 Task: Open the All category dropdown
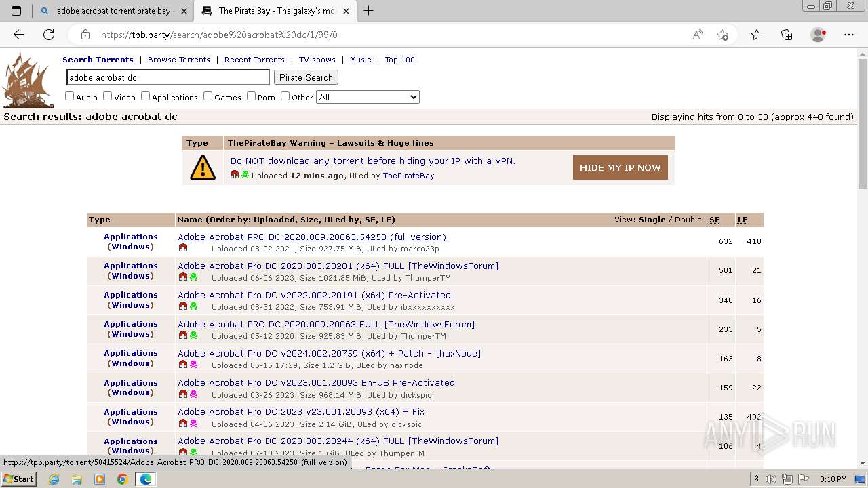368,97
